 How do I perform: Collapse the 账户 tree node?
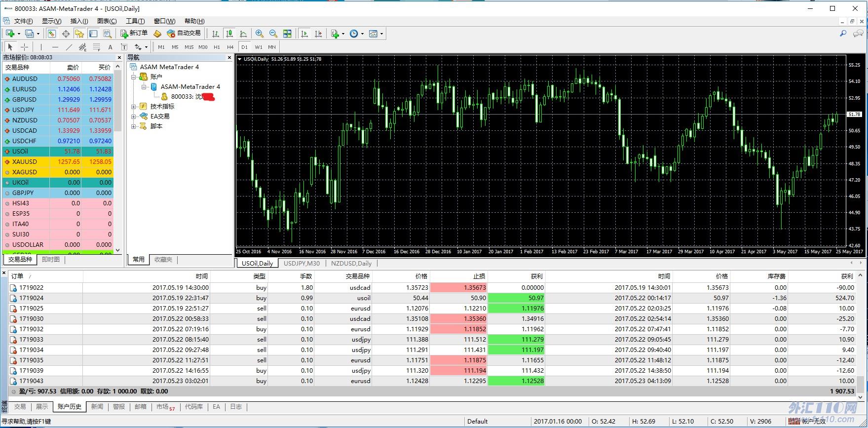click(133, 77)
